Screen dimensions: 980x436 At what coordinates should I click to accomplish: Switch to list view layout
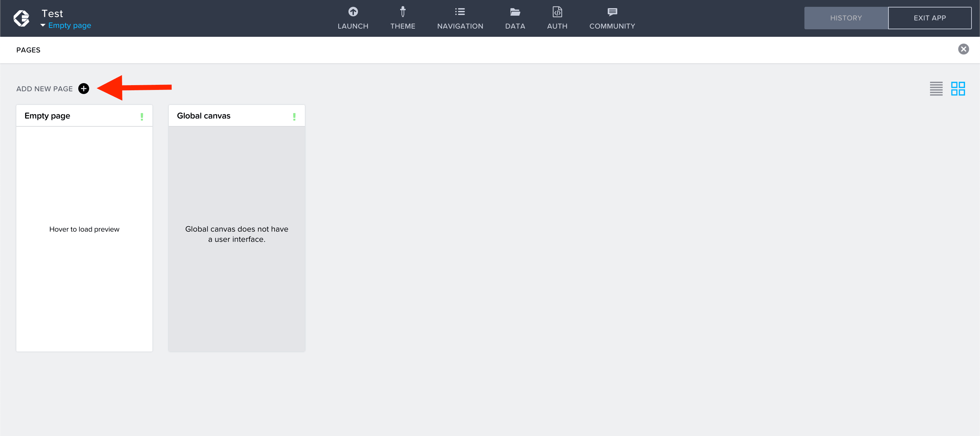pos(936,88)
